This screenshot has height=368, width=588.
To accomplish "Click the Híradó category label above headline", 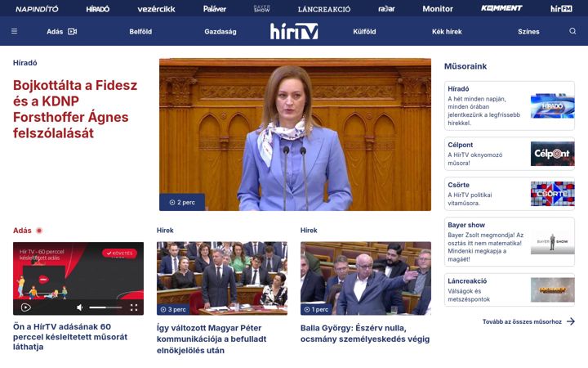I will click(x=25, y=63).
